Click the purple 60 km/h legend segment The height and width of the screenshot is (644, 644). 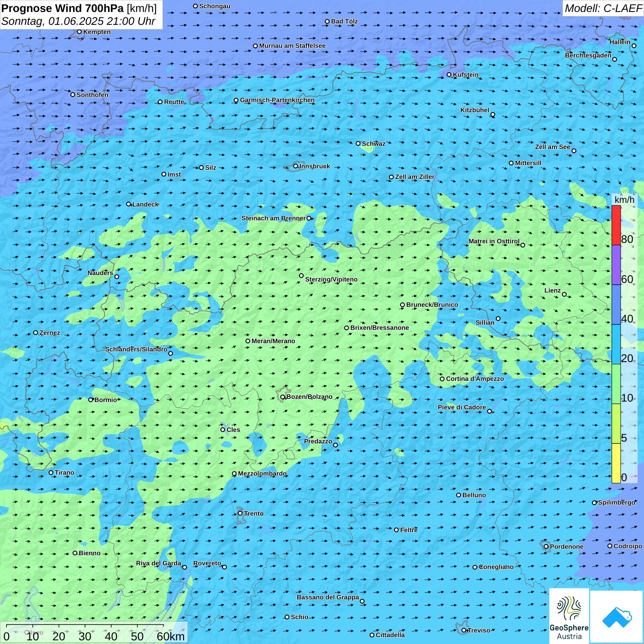(x=616, y=265)
